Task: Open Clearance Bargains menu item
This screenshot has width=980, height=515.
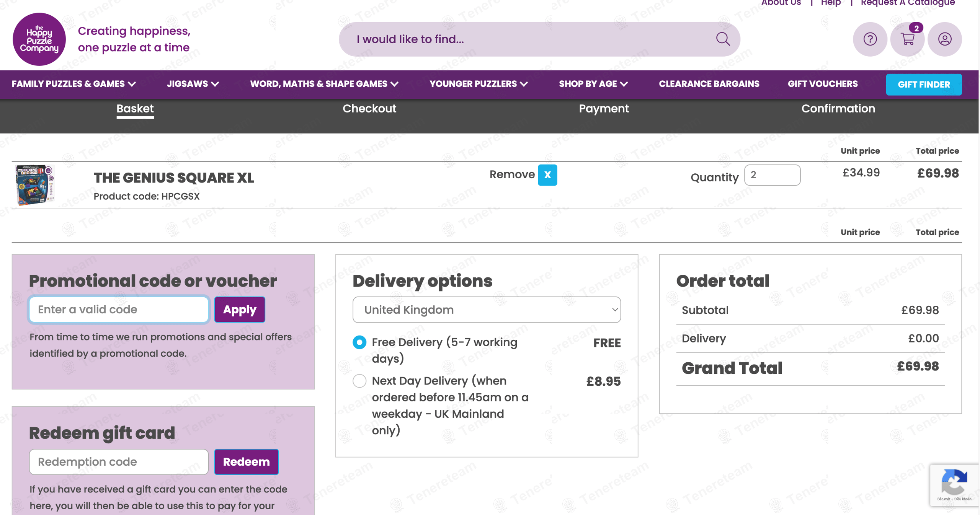Action: tap(709, 84)
